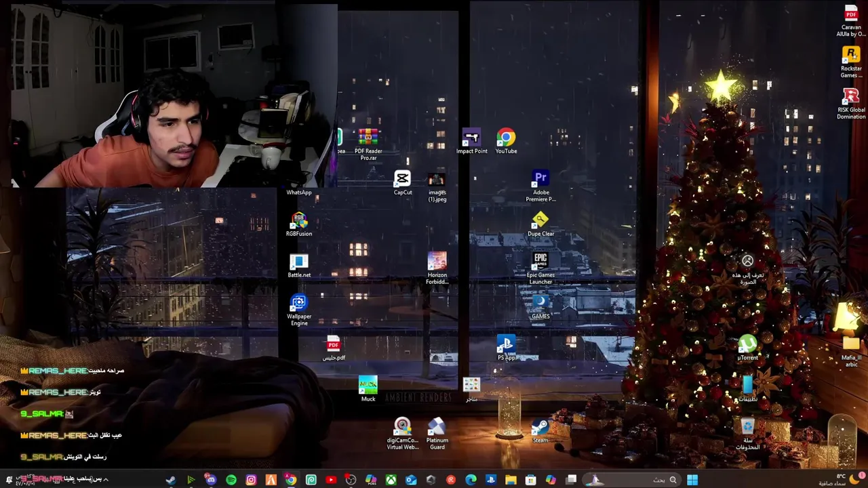Launch Steam from desktop shortcut
The height and width of the screenshot is (488, 868).
point(540,431)
